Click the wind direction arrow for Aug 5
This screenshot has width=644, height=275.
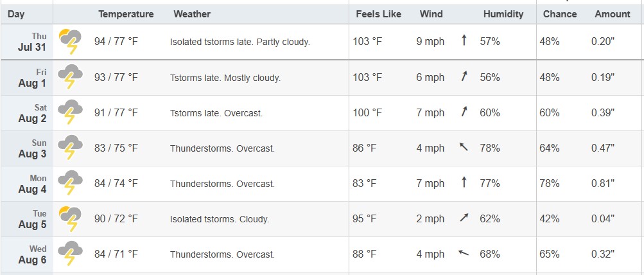click(x=464, y=217)
